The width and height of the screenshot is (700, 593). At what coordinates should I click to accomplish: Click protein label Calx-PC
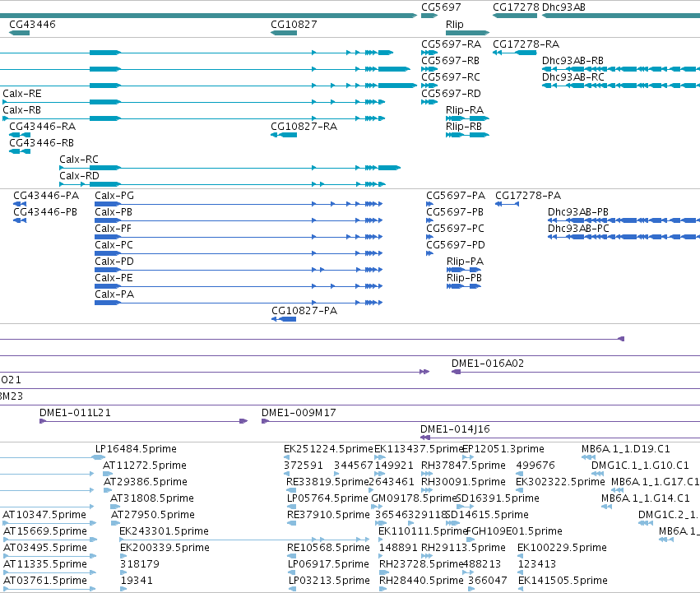click(114, 246)
